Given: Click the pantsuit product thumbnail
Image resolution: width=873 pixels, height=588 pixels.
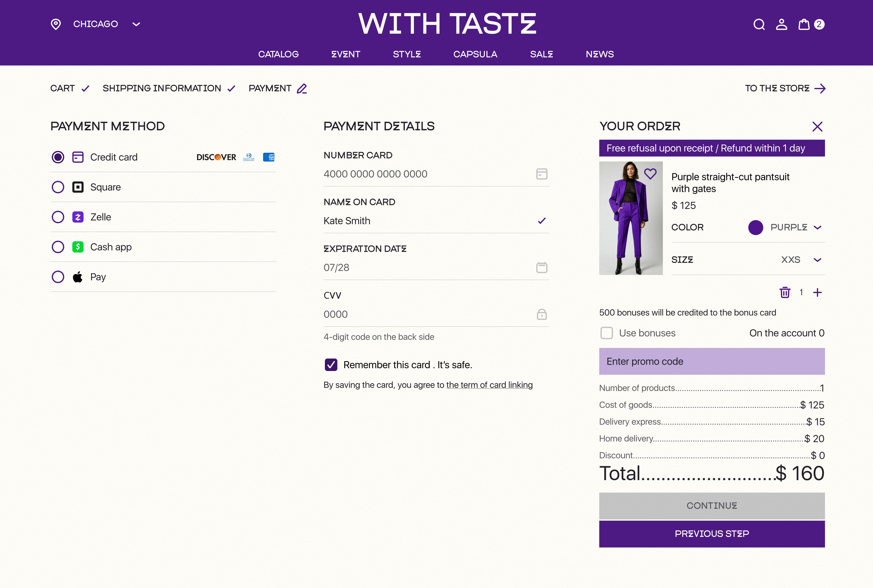Looking at the screenshot, I should point(631,218).
